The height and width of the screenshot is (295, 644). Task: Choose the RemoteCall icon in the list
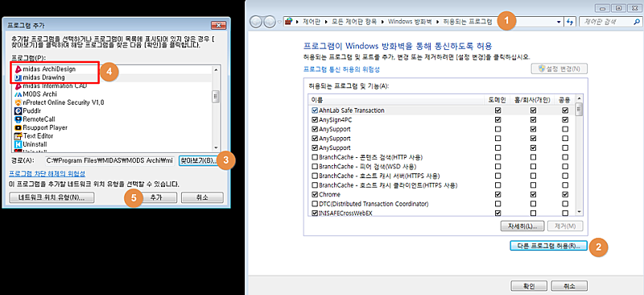[x=18, y=119]
